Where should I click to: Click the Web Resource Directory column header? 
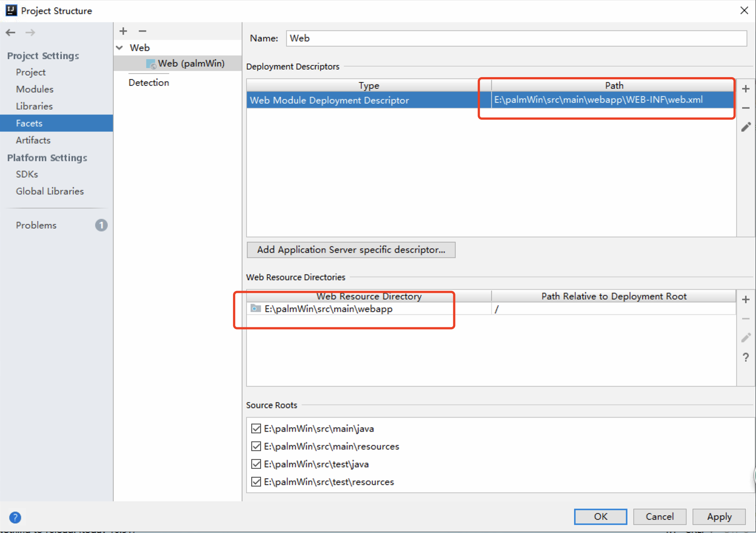click(369, 296)
